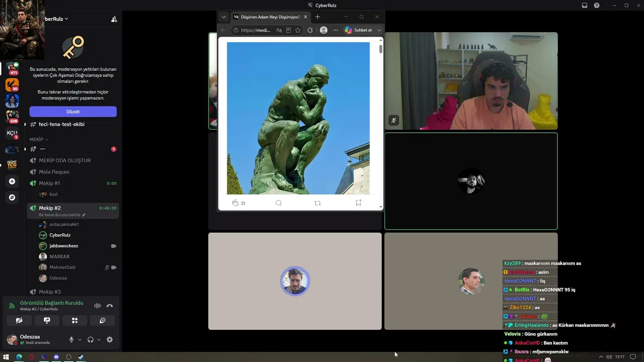Invite people with the add member icon

click(114, 19)
